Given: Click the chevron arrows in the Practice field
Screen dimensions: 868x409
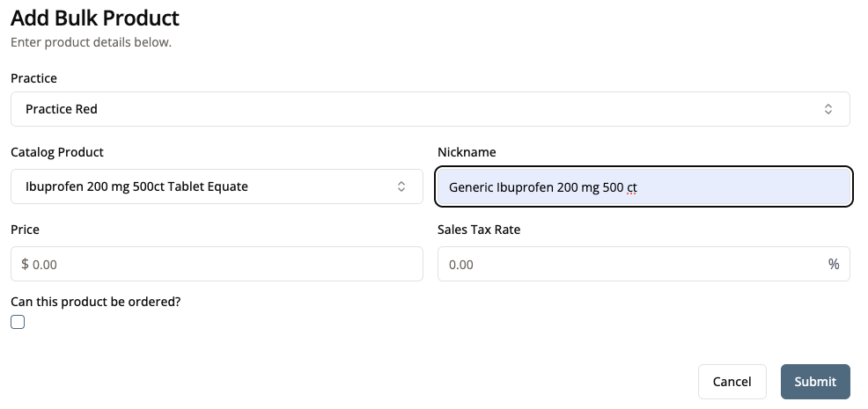Looking at the screenshot, I should [x=828, y=109].
